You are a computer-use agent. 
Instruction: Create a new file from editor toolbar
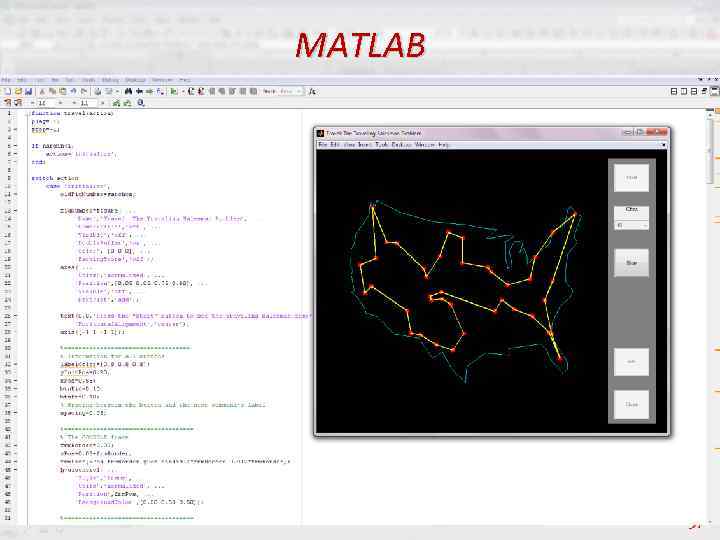pyautogui.click(x=8, y=91)
